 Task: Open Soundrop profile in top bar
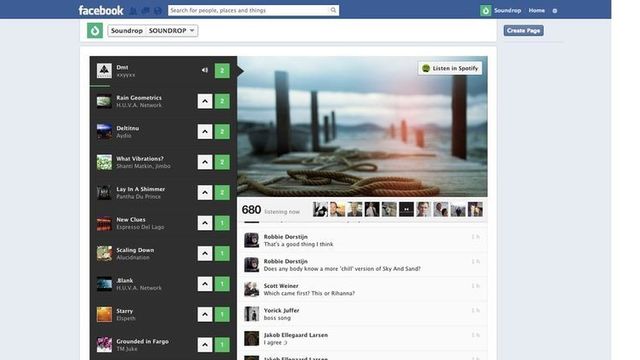tap(501, 11)
